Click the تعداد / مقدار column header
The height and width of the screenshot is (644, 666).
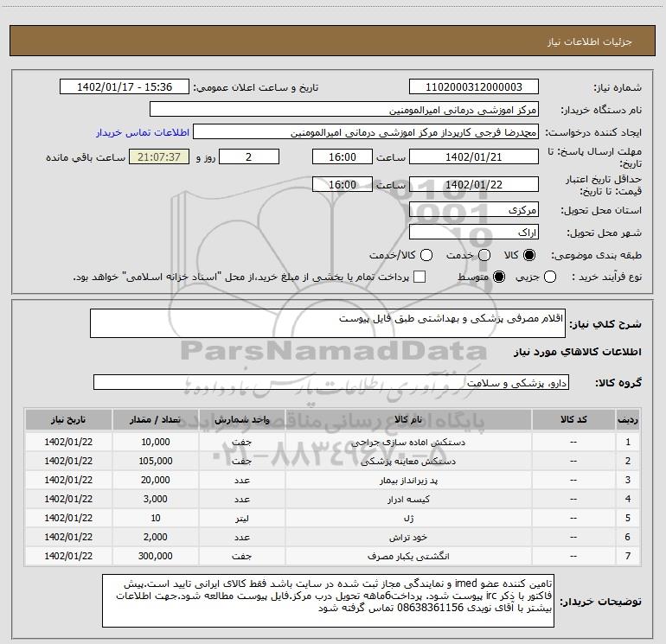tap(156, 419)
